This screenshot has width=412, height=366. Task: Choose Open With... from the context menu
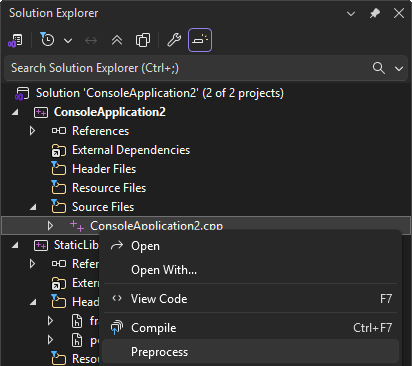point(251,270)
